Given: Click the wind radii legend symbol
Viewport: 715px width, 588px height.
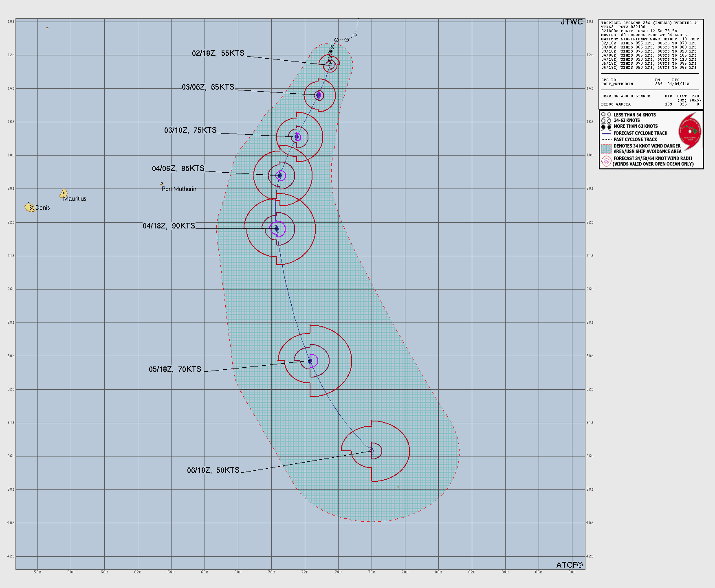Looking at the screenshot, I should tap(606, 161).
